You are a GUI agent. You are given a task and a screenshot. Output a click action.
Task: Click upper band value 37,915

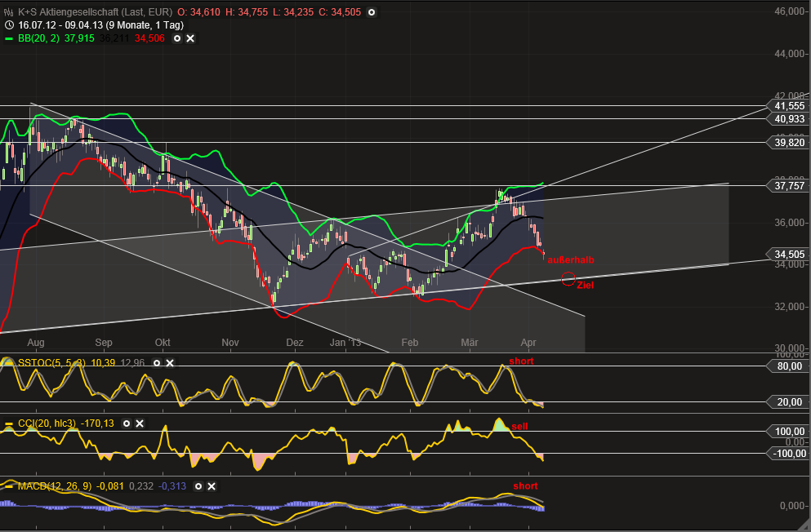(x=79, y=38)
